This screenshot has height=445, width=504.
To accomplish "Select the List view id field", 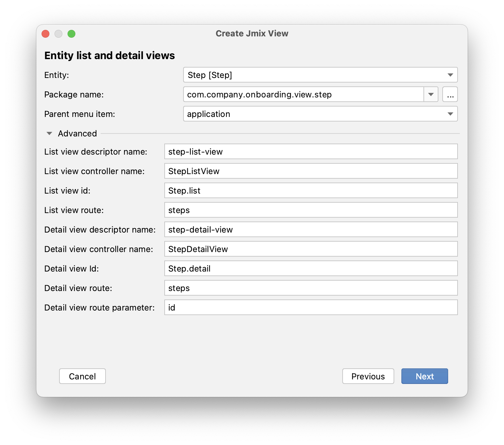I will pyautogui.click(x=311, y=191).
